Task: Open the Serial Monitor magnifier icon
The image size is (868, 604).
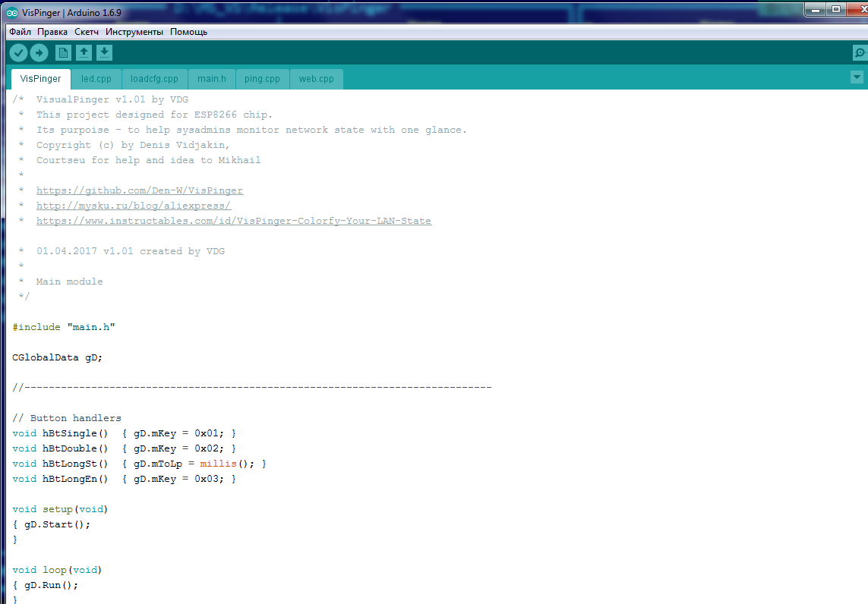Action: [x=860, y=53]
